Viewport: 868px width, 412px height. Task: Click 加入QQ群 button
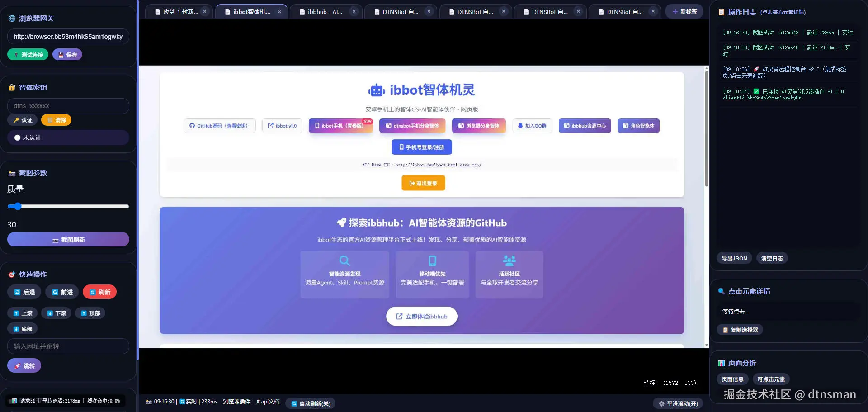pos(532,126)
